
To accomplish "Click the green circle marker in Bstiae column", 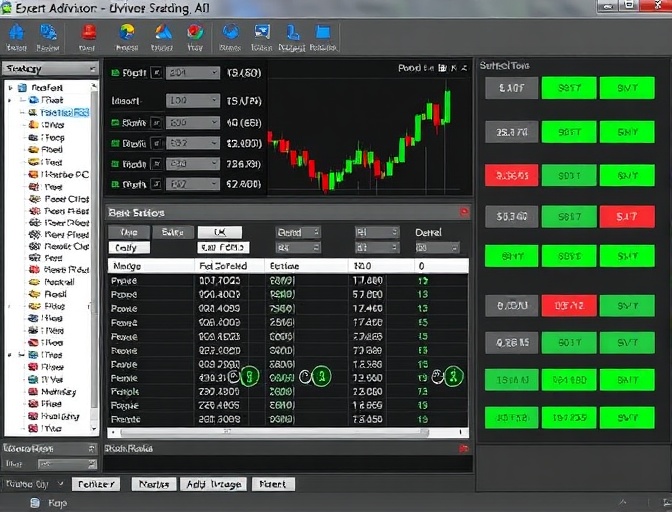I will click(320, 377).
